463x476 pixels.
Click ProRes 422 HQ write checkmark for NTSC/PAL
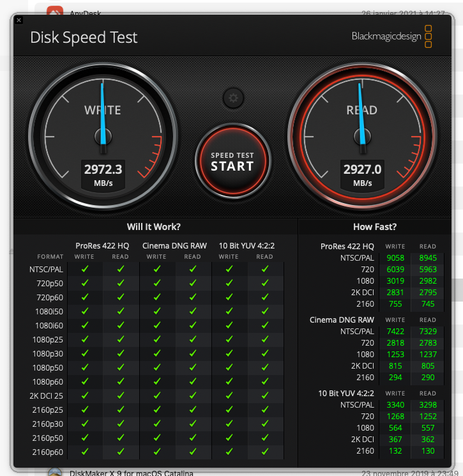[85, 269]
